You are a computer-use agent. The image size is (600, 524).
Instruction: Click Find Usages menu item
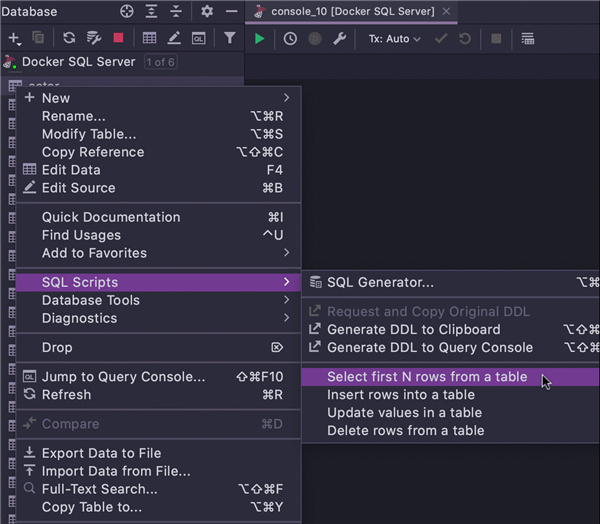(x=158, y=235)
